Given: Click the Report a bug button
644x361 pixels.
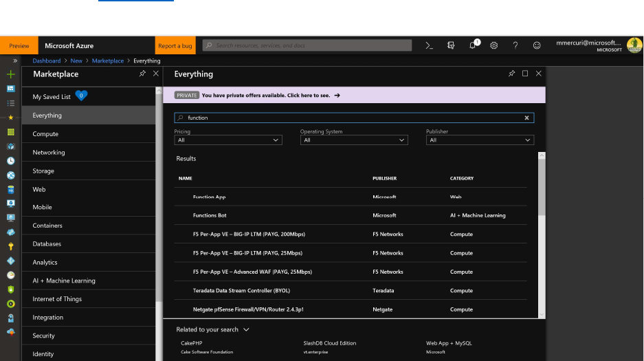Looking at the screenshot, I should pyautogui.click(x=175, y=46).
